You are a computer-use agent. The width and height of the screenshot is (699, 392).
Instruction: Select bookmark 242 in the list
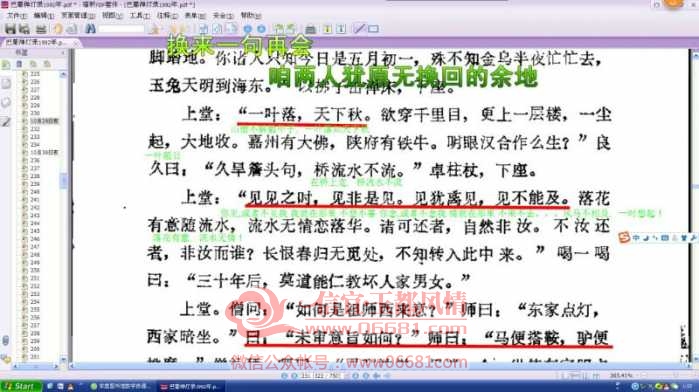pyautogui.click(x=35, y=207)
